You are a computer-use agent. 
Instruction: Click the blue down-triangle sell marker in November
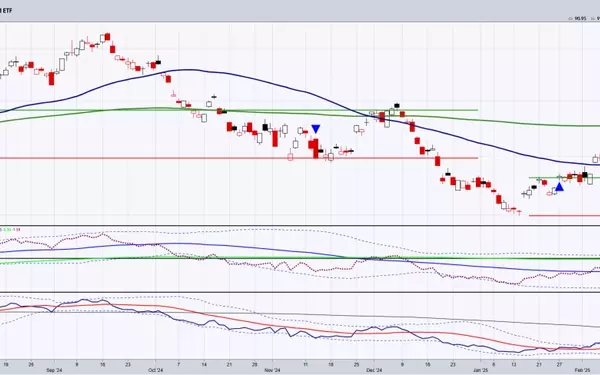[315, 129]
